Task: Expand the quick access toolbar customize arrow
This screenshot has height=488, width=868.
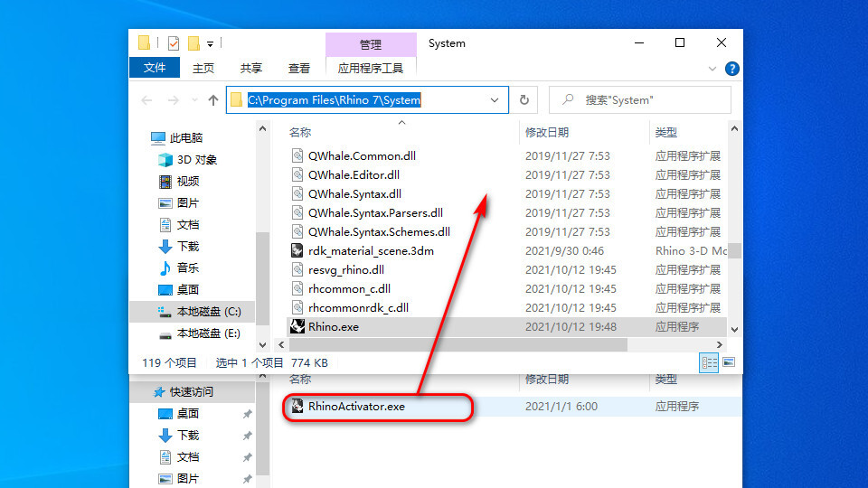Action: pyautogui.click(x=211, y=43)
